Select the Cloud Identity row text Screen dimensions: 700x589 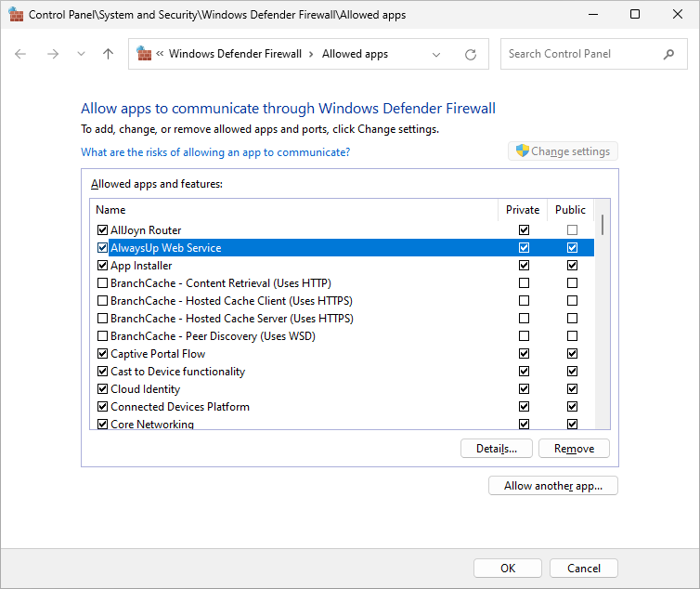pos(145,388)
